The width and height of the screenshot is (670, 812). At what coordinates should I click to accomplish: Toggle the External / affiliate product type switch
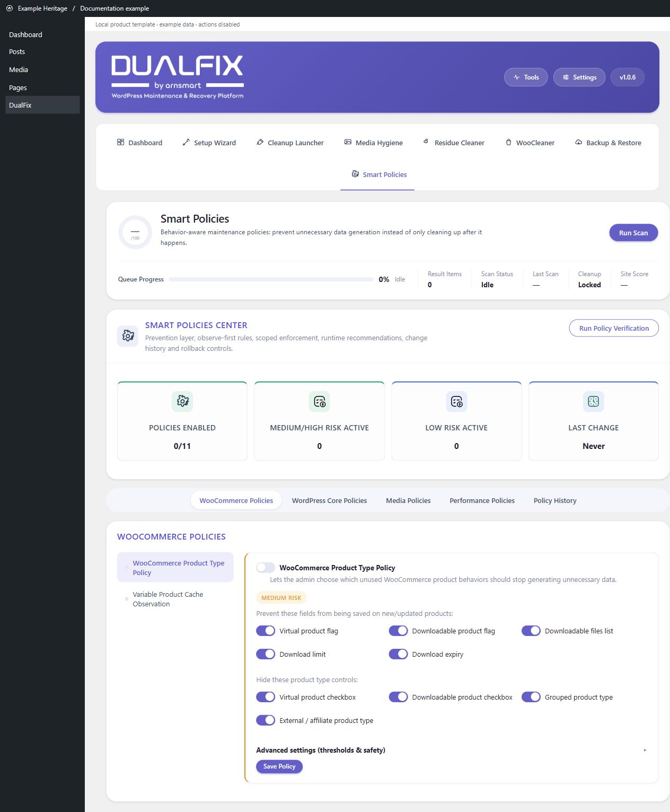[266, 720]
